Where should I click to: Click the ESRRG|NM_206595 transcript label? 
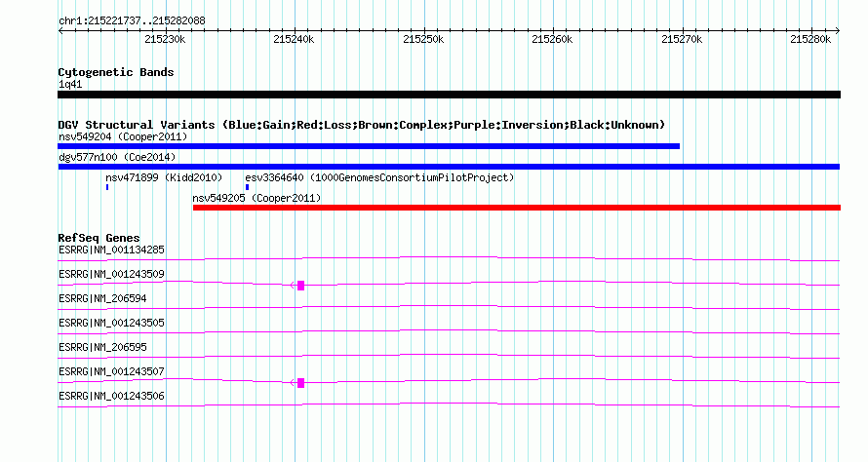pos(102,347)
